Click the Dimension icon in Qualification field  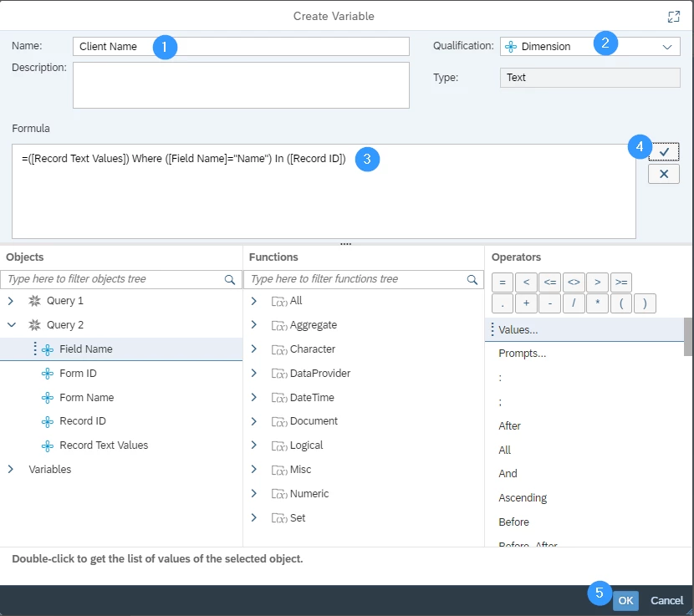coord(510,47)
